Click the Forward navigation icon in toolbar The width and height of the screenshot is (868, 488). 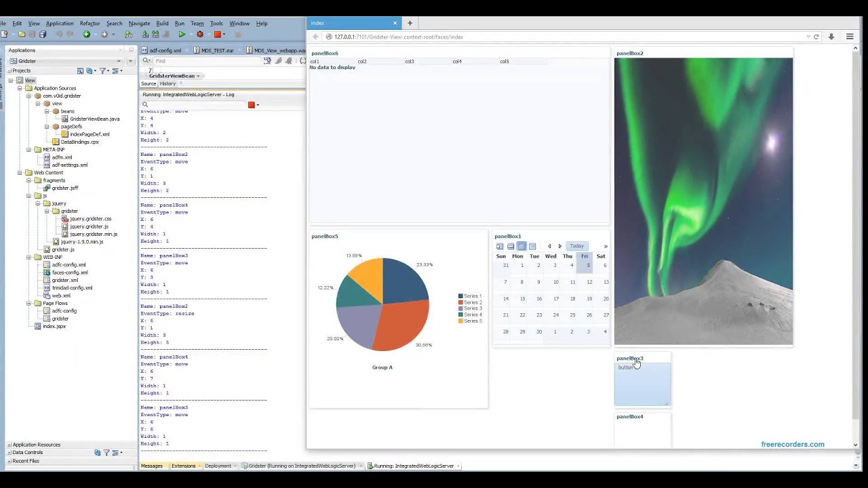click(104, 34)
